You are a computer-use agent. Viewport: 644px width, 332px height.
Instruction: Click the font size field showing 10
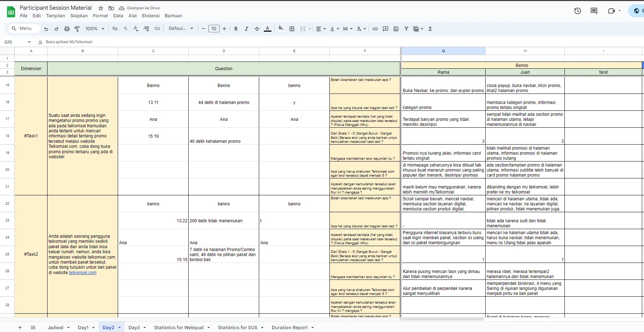tap(214, 29)
